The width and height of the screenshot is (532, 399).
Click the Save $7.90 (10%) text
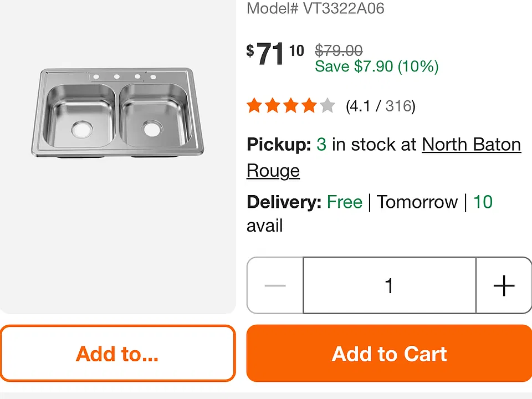pos(377,66)
